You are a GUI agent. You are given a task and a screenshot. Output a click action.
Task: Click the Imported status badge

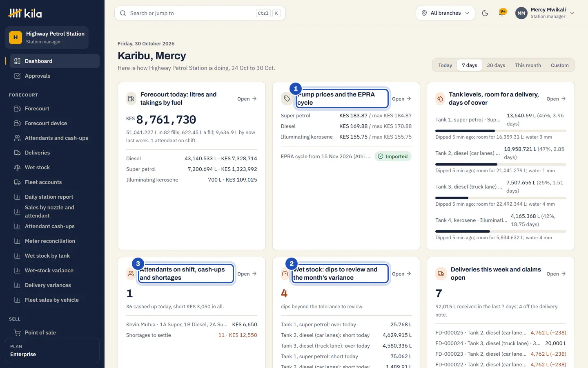coord(393,156)
